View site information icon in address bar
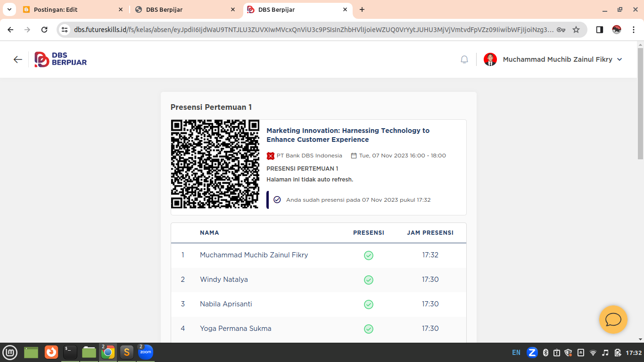This screenshot has height=362, width=644. click(65, 30)
